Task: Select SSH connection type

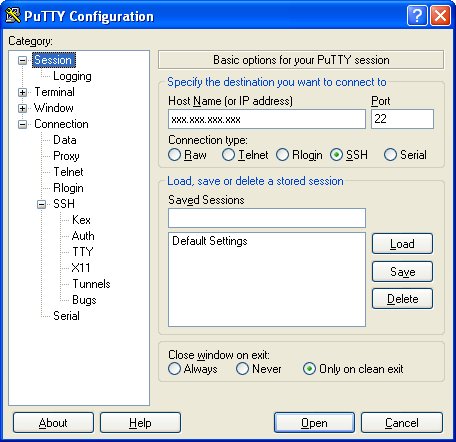Action: (349, 155)
